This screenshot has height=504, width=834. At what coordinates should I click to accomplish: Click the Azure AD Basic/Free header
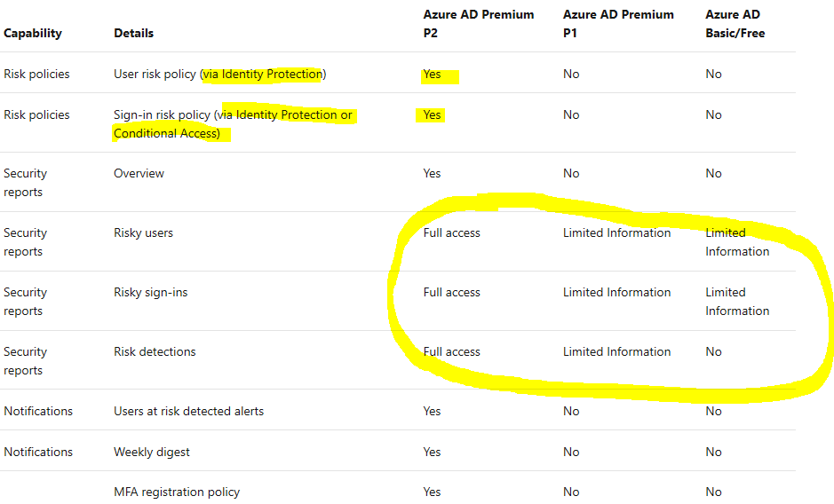tap(735, 24)
